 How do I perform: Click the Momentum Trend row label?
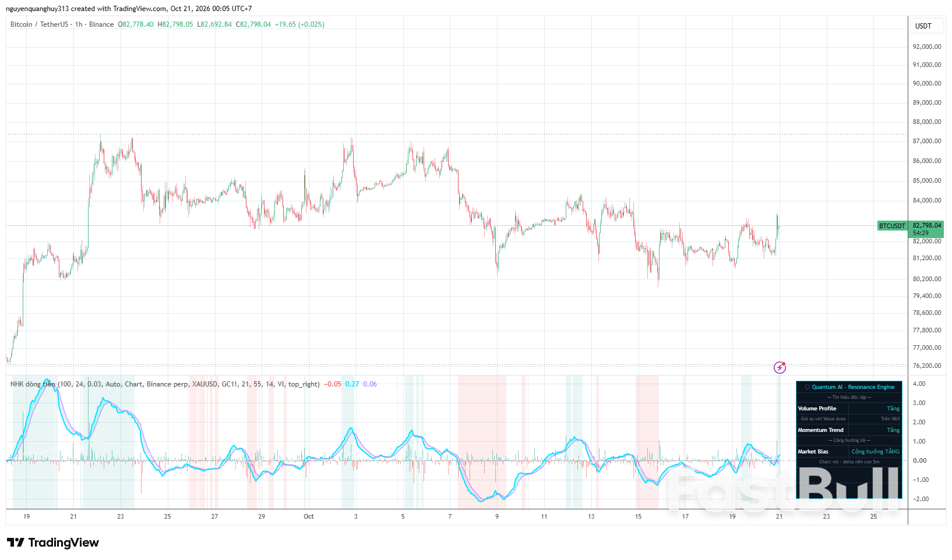coord(820,430)
